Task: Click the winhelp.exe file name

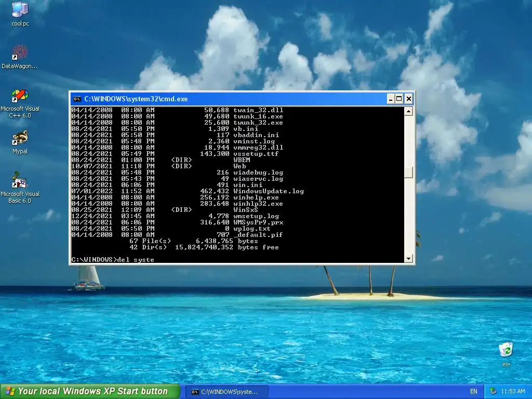Action: point(256,197)
